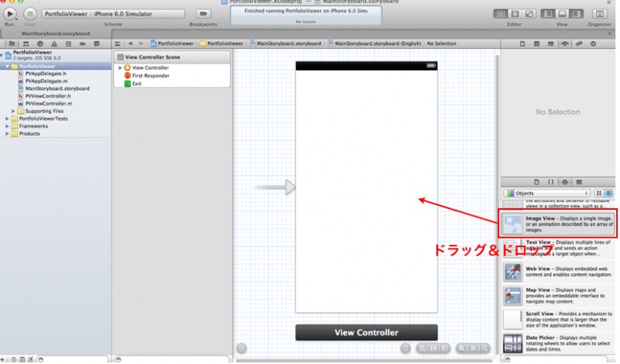Collapse the selected PortfolioViewer group folder
This screenshot has height=364, width=620.
[x=7, y=67]
